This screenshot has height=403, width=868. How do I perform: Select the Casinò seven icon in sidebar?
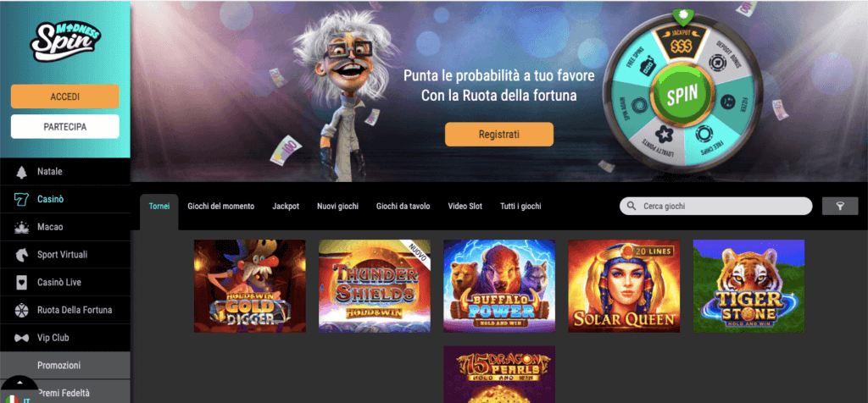click(21, 200)
